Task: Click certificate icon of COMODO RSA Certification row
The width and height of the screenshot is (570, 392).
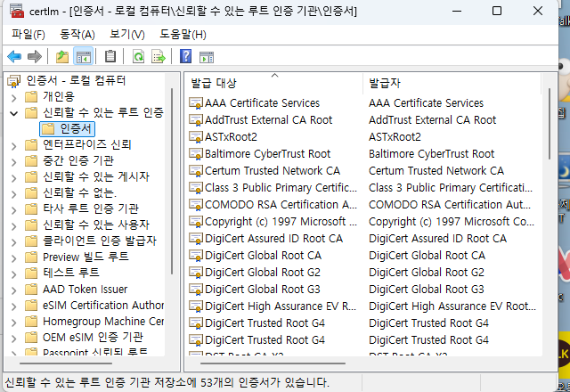Action: (196, 205)
